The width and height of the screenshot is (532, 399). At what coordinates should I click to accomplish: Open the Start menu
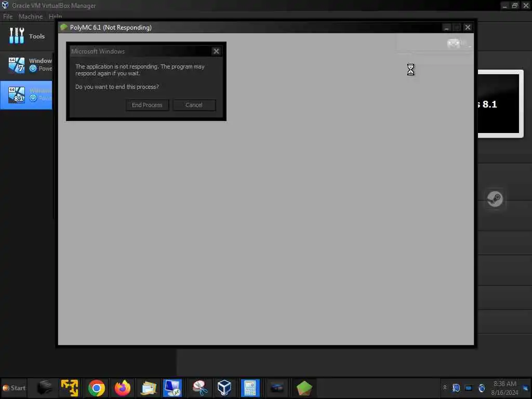click(x=14, y=388)
